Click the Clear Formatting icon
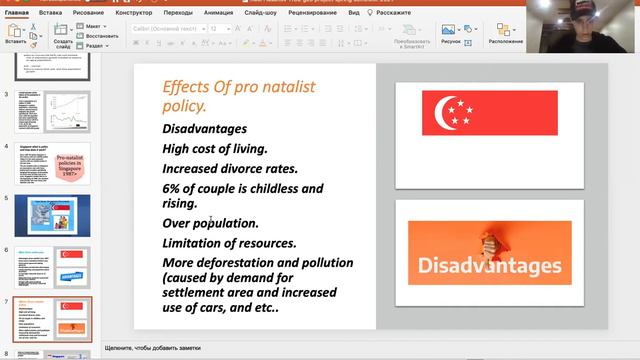This screenshot has width=640, height=360. pos(267,29)
